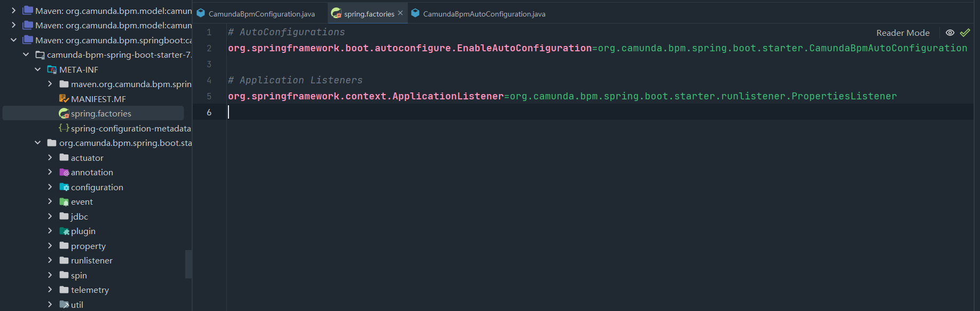This screenshot has height=311, width=980.
Task: Click the META-INF folder icon
Action: [x=52, y=69]
